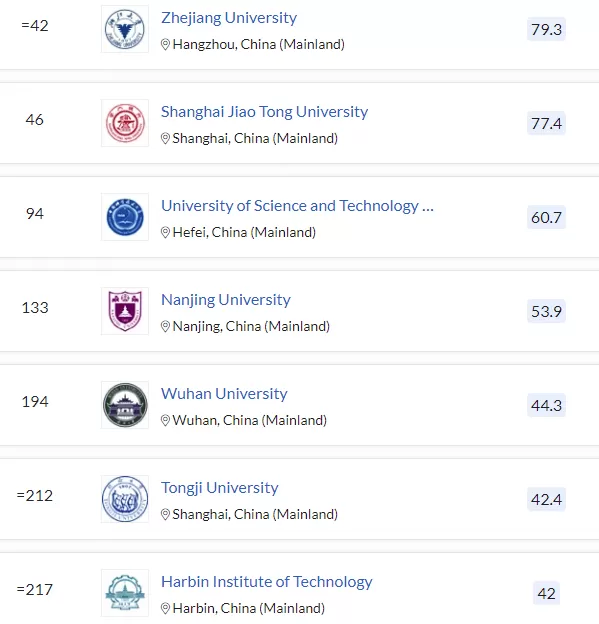The image size is (599, 624).
Task: Click the University of Science and Technology logo
Action: click(125, 217)
